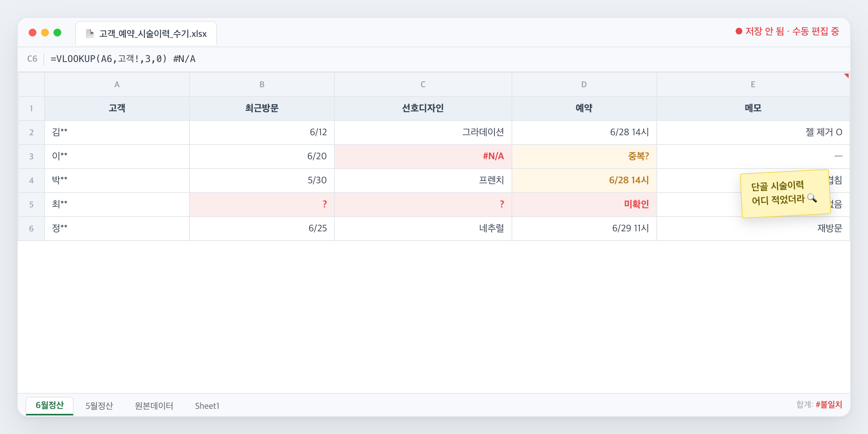Select the 그라데이션 design cell

[423, 133]
